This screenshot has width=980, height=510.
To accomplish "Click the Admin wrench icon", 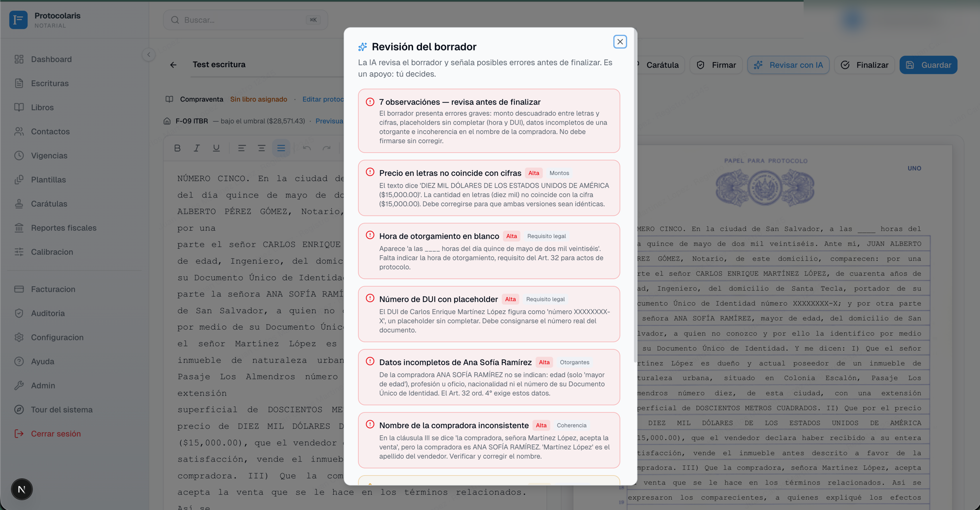I will (19, 386).
